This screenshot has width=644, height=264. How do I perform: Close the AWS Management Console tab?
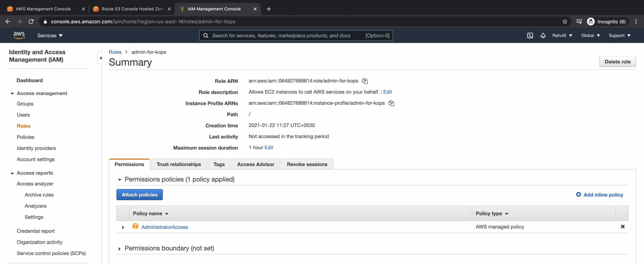83,9
